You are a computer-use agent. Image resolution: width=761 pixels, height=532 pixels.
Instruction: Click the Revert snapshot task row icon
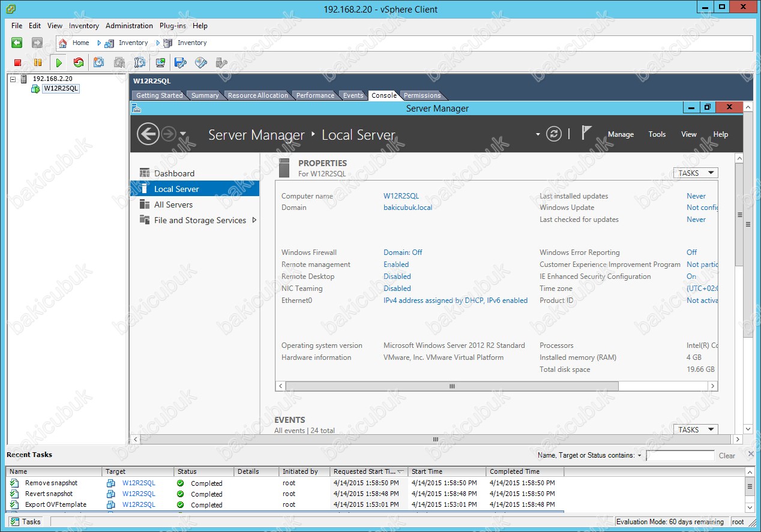click(x=14, y=494)
